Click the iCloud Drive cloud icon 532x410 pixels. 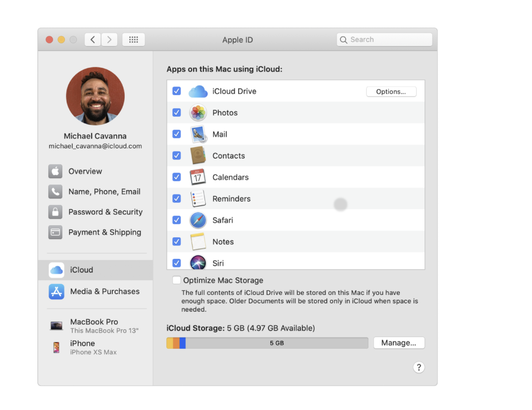click(x=198, y=91)
